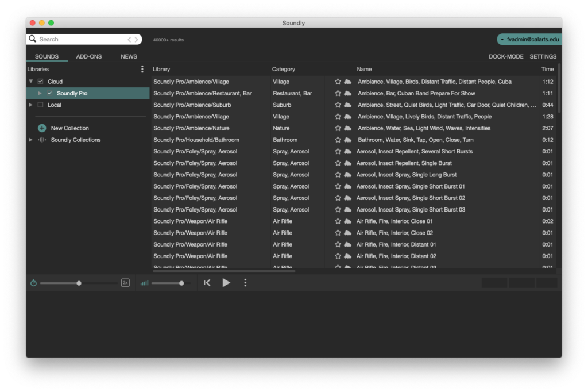Open SETTINGS

tap(543, 56)
